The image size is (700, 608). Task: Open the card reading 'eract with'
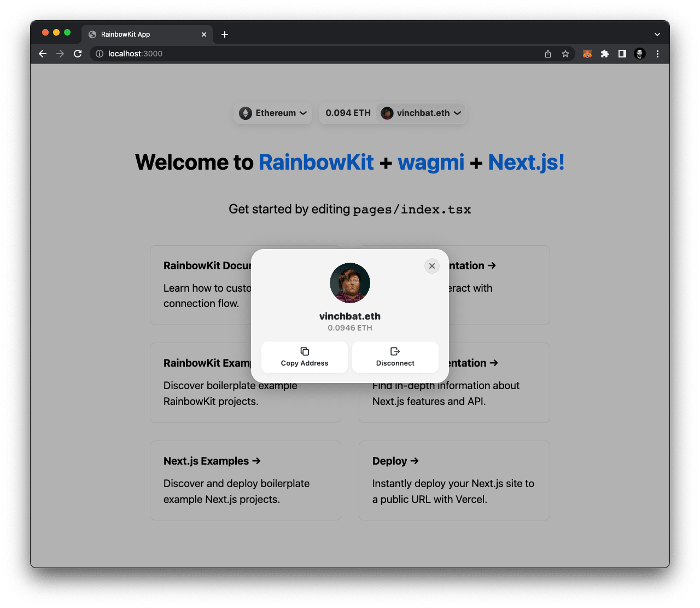point(499,285)
